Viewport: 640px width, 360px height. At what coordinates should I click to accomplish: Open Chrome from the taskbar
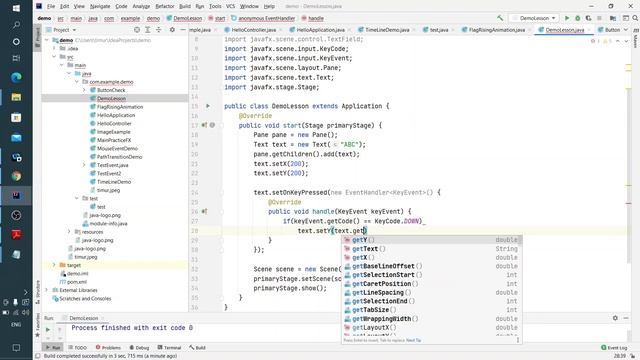[x=16, y=176]
